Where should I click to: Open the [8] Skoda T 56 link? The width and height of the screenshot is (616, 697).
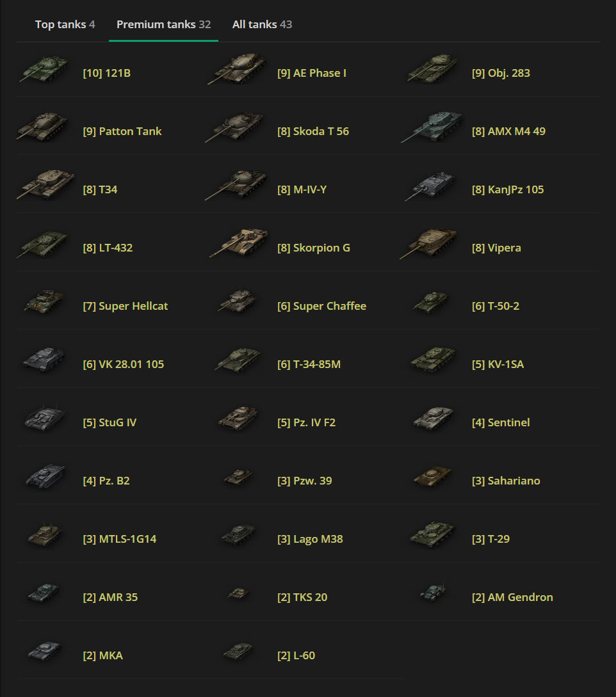[x=313, y=131]
